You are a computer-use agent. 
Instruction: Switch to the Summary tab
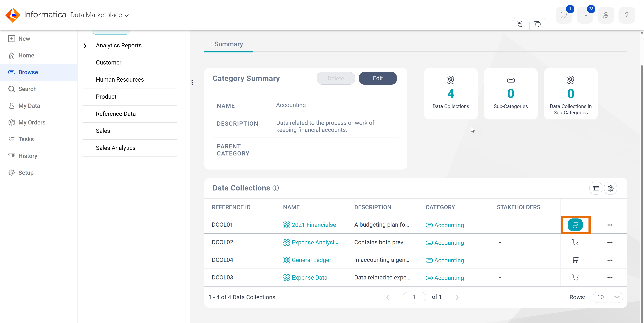click(228, 44)
